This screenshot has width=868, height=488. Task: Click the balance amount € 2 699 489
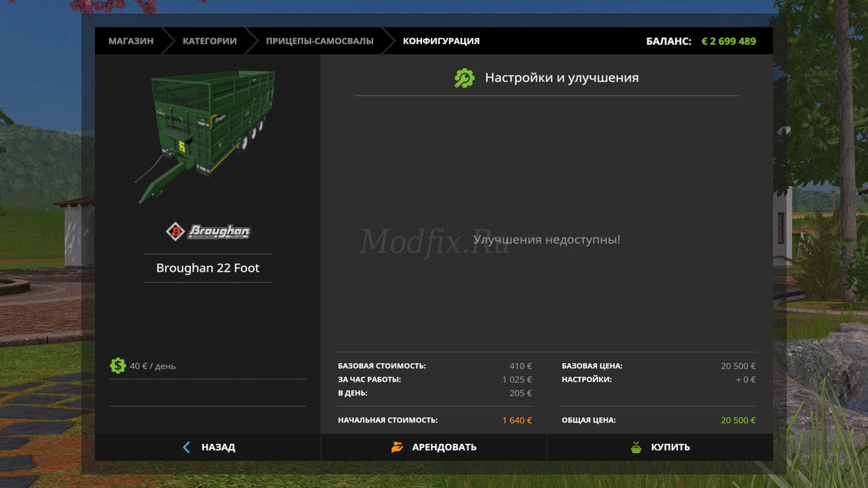[728, 41]
